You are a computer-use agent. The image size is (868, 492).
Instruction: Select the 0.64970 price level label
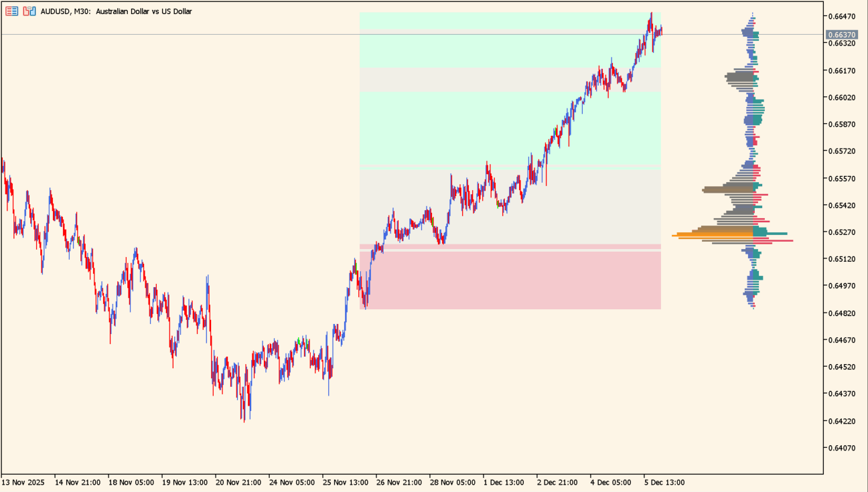tap(842, 286)
